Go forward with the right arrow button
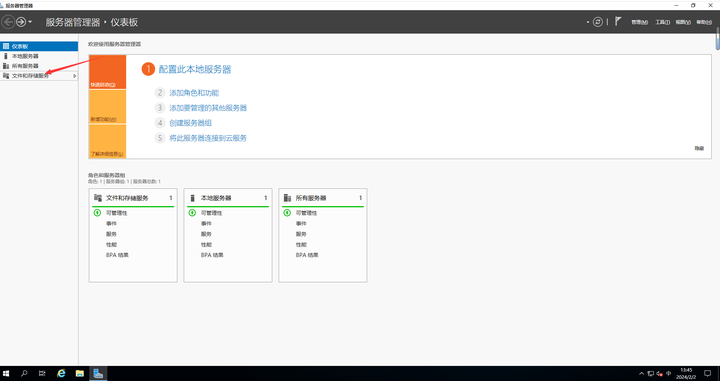This screenshot has height=381, width=720. click(x=21, y=22)
